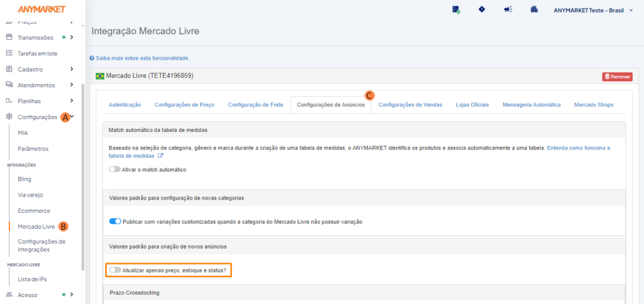Expand the Transmissões menu chevron
Screen dimensions: 644x304
coord(72,37)
